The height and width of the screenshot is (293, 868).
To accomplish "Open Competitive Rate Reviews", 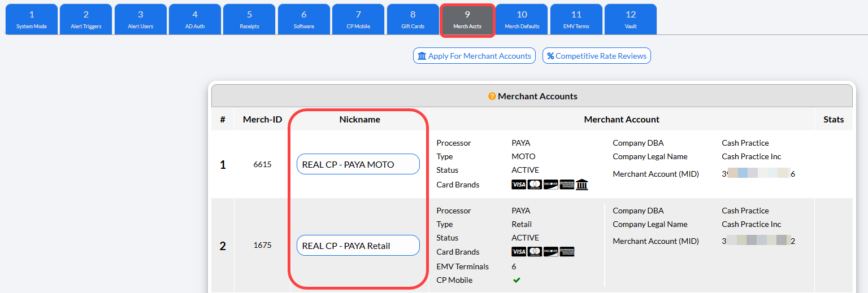I will (x=597, y=56).
